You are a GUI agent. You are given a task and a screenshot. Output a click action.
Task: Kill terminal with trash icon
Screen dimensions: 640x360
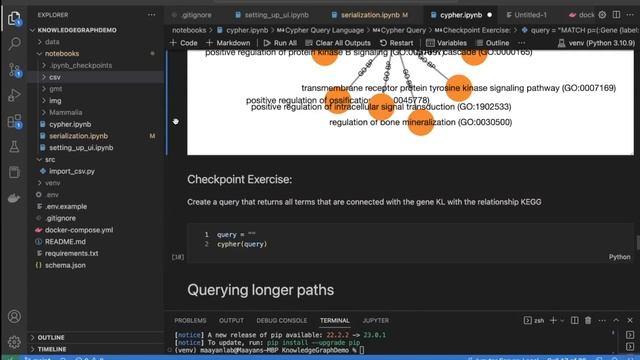pos(588,320)
